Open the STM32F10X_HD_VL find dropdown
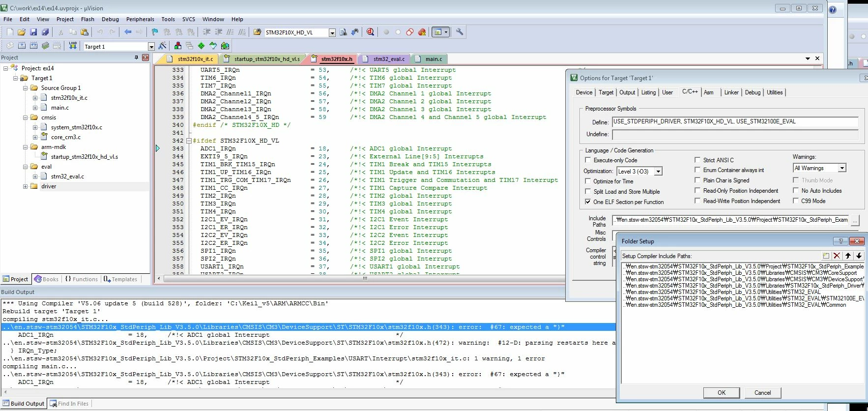This screenshot has width=868, height=411. pos(332,32)
